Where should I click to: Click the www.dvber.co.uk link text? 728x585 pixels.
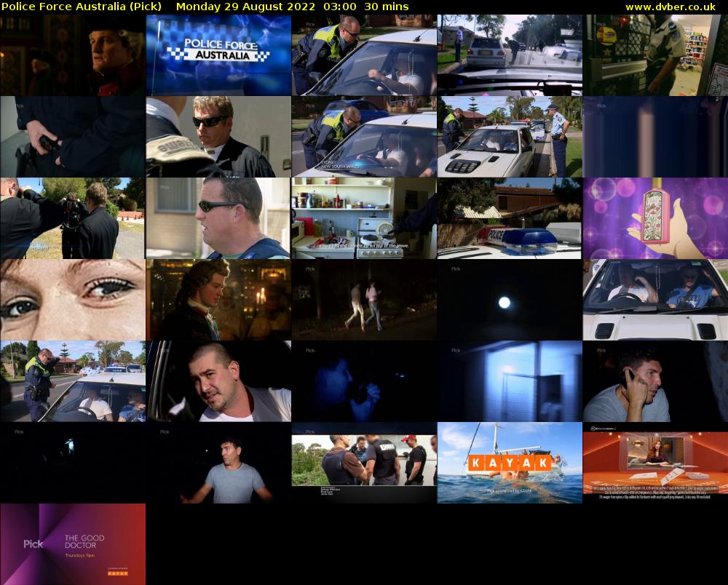(x=670, y=7)
